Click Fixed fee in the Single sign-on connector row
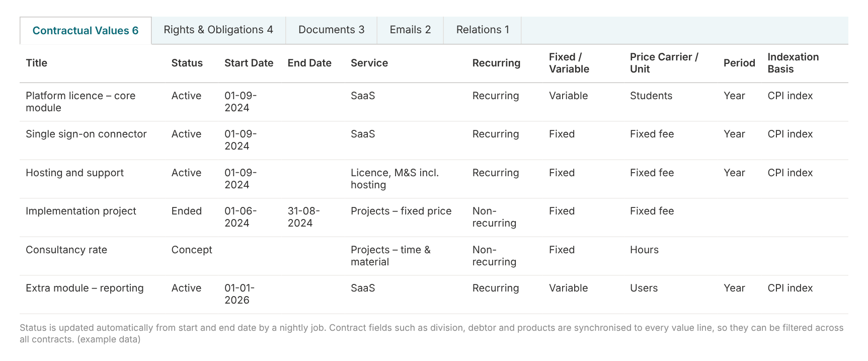 click(x=652, y=134)
